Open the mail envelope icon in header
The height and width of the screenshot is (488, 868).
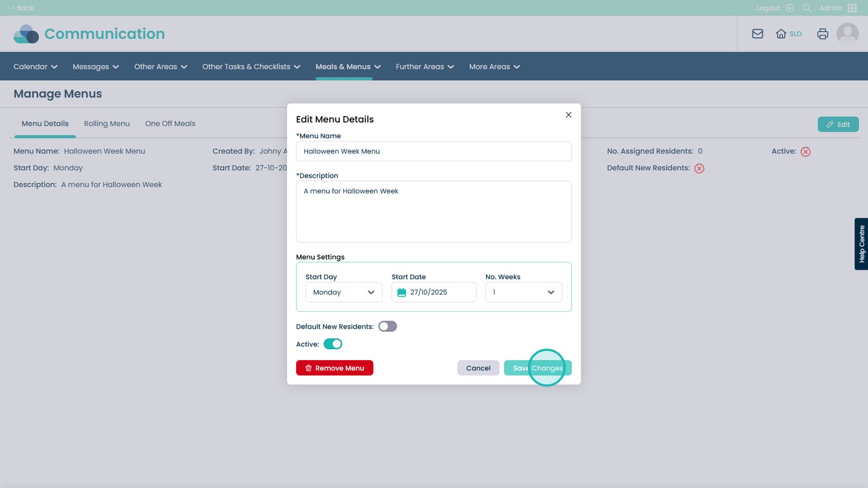pos(757,34)
